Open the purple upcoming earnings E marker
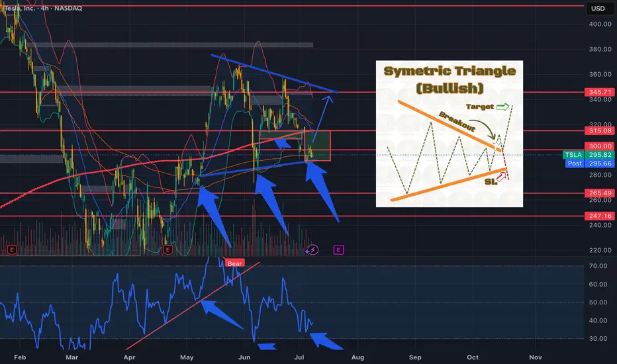 [338, 250]
